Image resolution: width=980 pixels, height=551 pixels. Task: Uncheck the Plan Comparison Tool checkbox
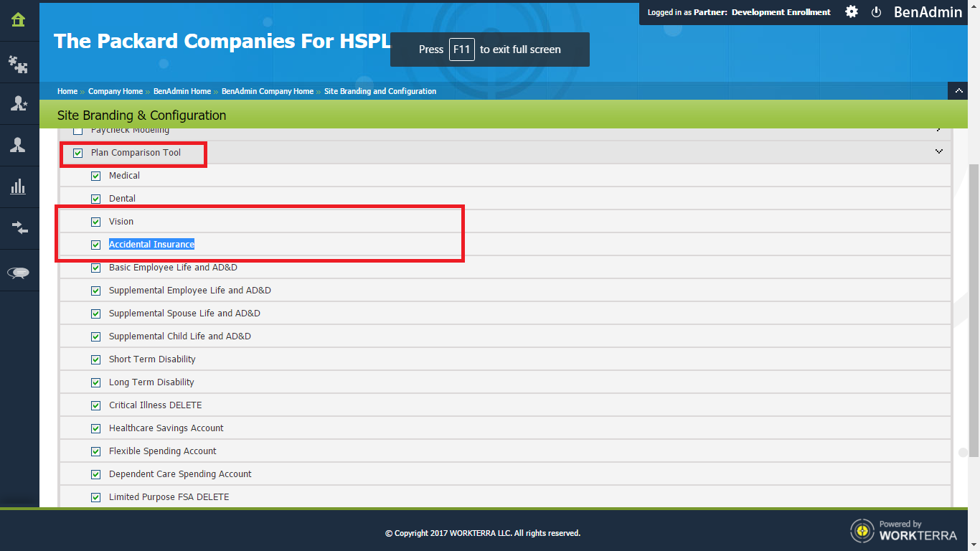point(78,153)
